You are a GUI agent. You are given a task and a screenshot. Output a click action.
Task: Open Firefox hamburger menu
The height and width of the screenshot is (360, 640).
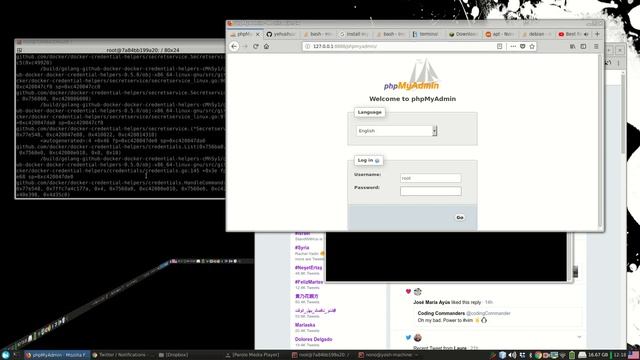coord(596,47)
